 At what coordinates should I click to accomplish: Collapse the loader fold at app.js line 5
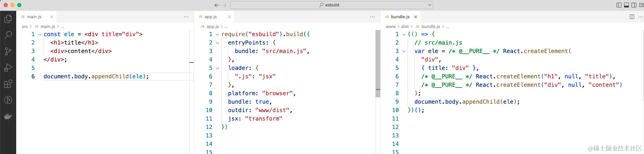217,68
